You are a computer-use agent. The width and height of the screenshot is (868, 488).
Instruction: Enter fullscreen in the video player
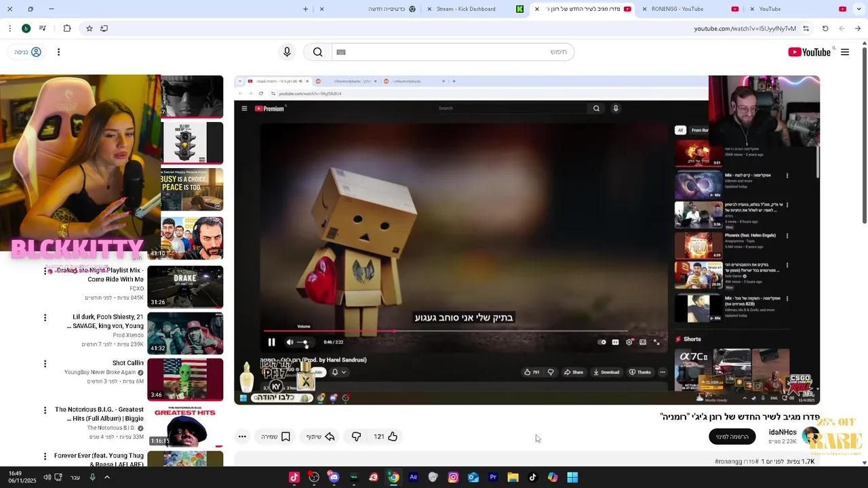point(656,342)
